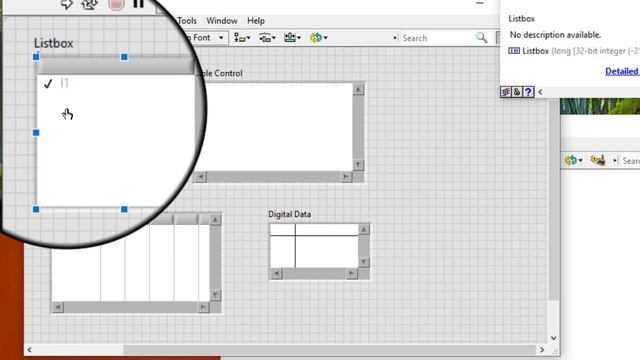
Task: Click the Digital Data scroll up arrow
Action: pyautogui.click(x=364, y=229)
